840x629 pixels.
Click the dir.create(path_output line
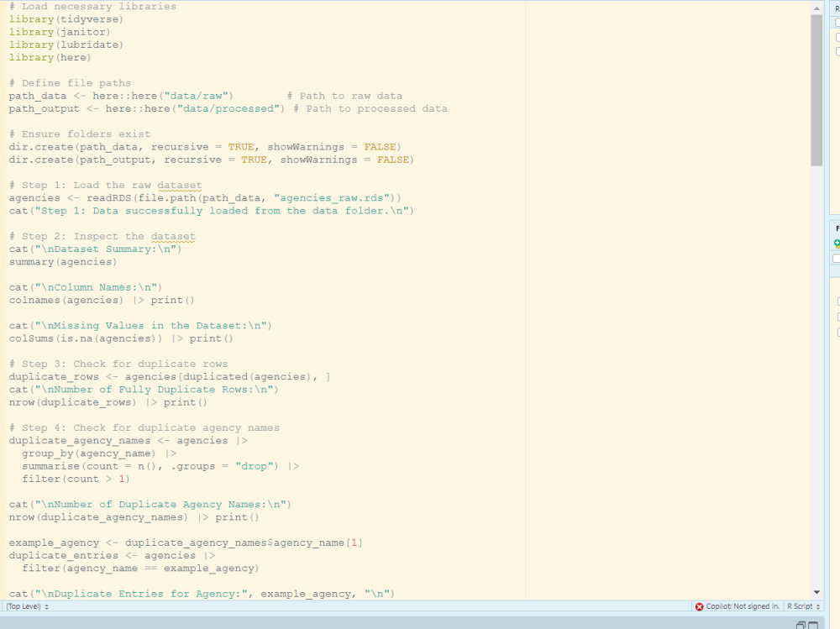click(211, 160)
